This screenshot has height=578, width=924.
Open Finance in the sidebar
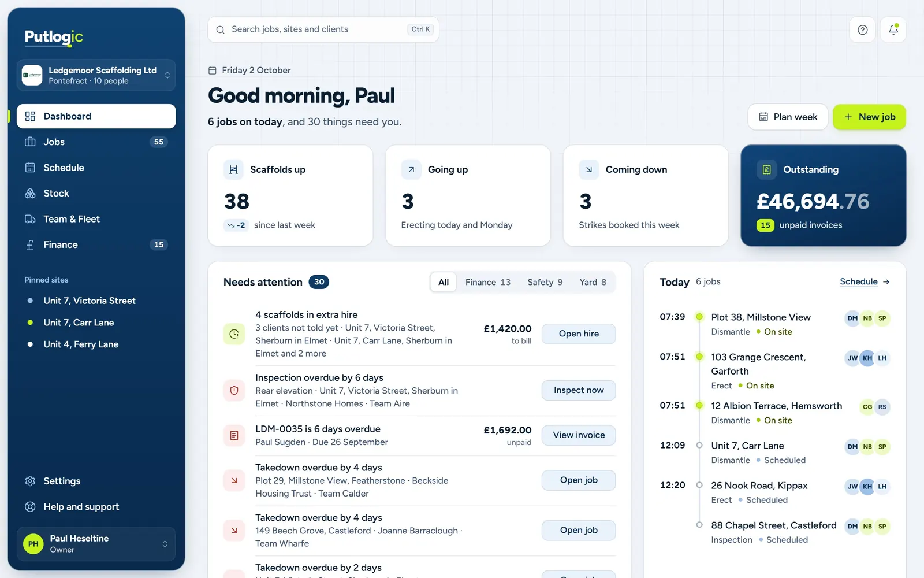tap(96, 245)
